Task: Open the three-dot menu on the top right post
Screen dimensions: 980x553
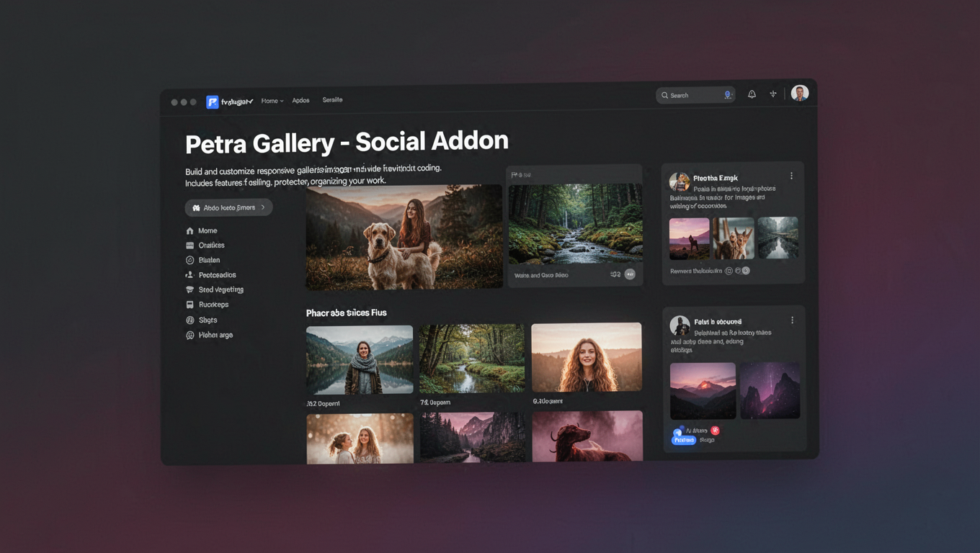Action: click(x=791, y=175)
